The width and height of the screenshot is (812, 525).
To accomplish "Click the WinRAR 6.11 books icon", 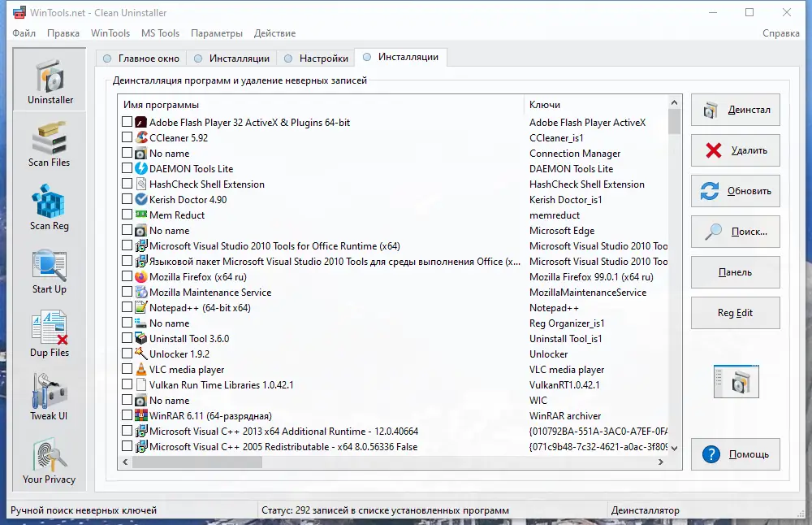I will tap(140, 415).
